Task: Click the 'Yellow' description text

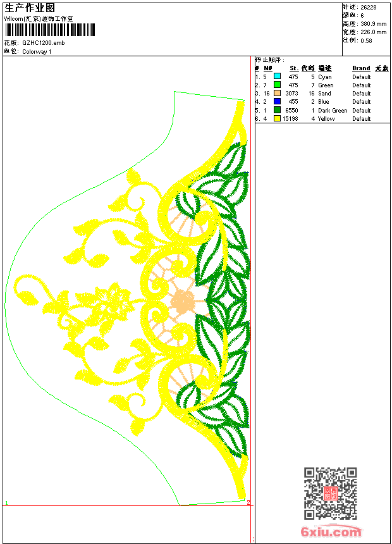Action: coord(326,119)
